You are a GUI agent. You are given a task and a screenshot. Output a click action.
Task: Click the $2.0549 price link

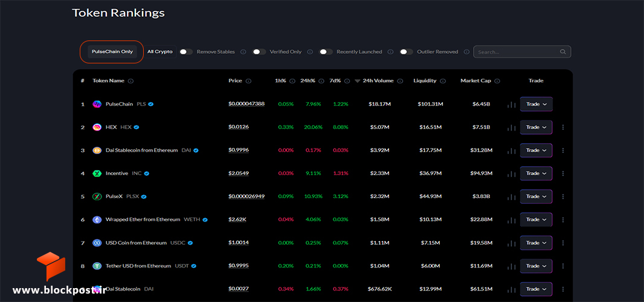pos(239,173)
